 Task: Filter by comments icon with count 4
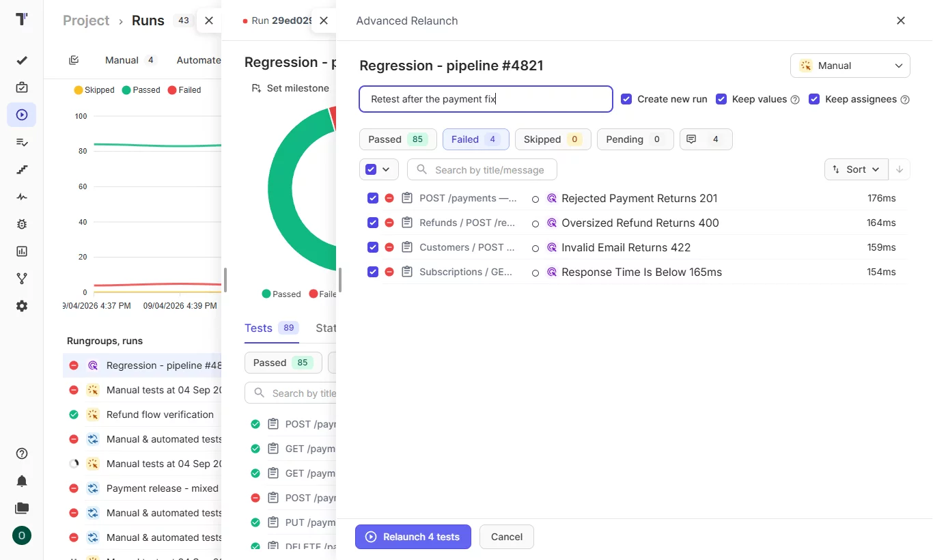tap(706, 139)
